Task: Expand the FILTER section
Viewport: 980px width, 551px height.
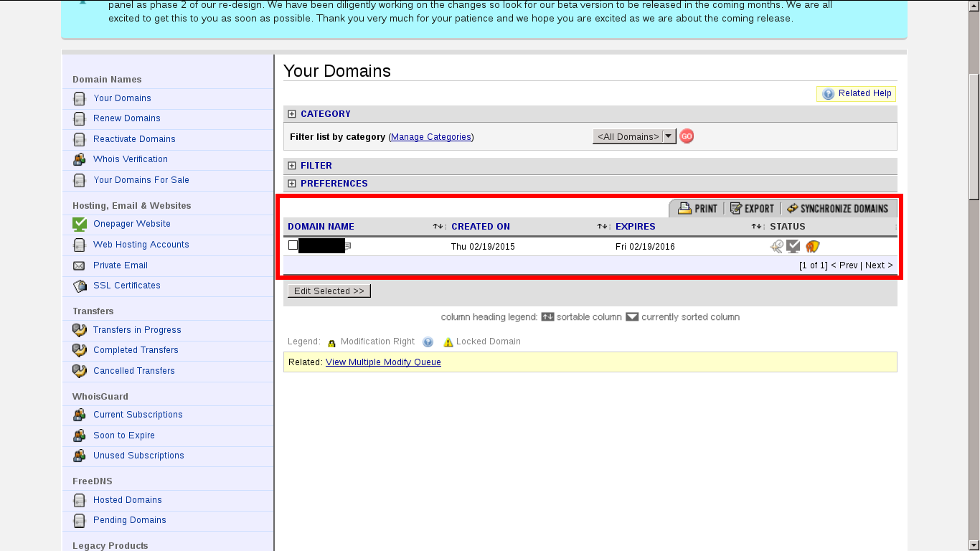Action: tap(291, 166)
